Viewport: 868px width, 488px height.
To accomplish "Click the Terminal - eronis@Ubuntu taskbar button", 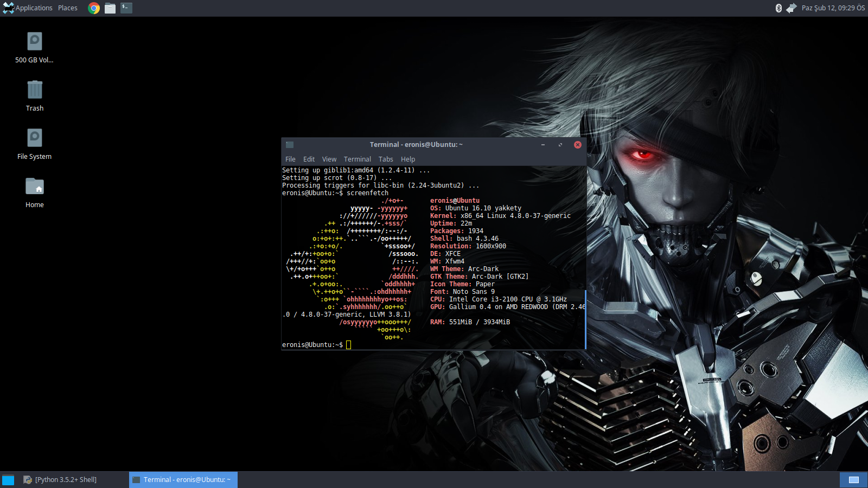I will point(183,480).
